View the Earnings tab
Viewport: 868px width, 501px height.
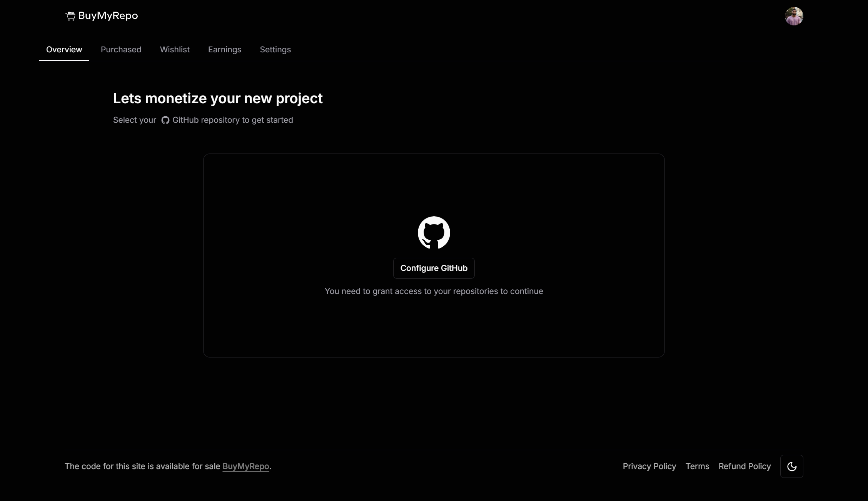(x=225, y=50)
